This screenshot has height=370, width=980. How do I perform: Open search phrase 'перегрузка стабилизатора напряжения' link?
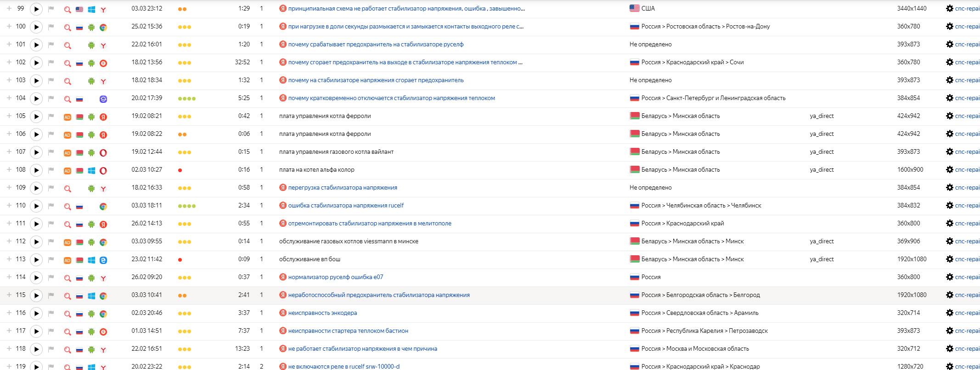[x=342, y=188]
